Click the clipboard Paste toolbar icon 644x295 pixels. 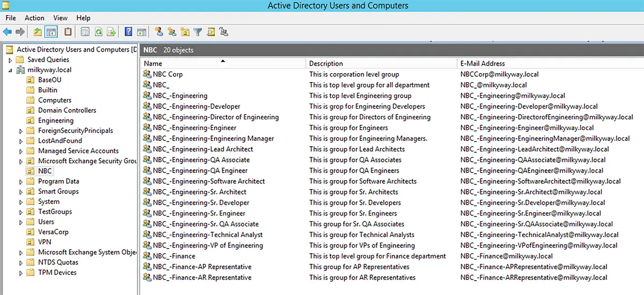tap(68, 32)
